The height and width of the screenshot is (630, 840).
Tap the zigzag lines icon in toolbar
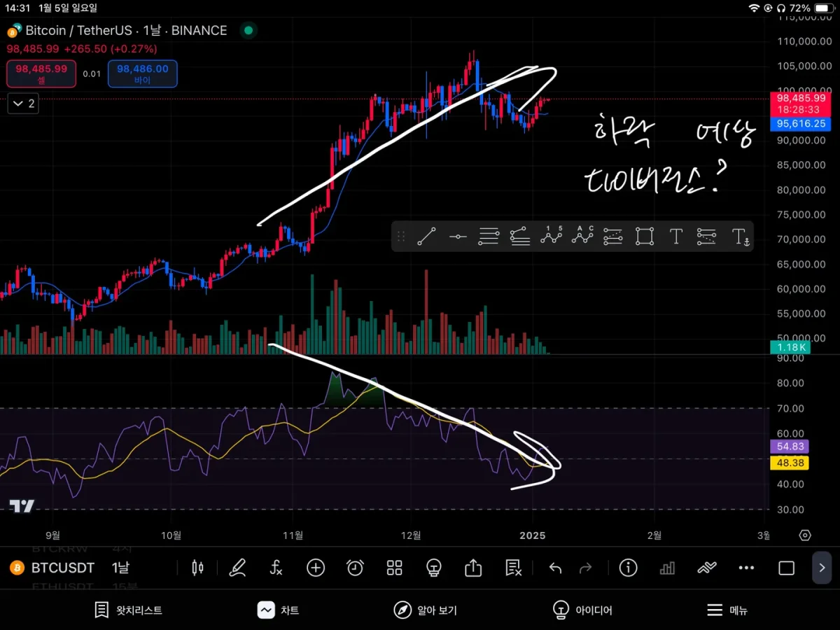pyautogui.click(x=707, y=568)
